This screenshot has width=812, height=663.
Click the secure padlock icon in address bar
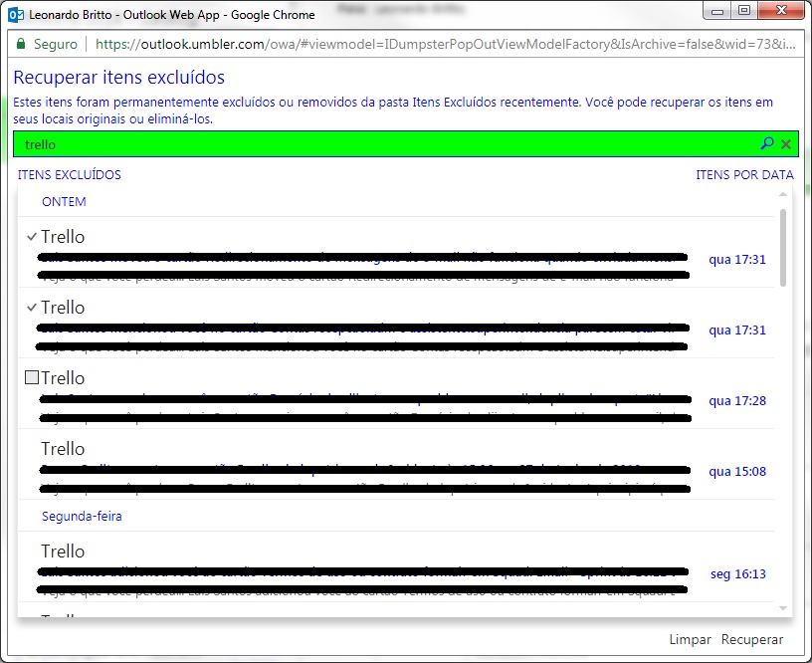click(21, 45)
